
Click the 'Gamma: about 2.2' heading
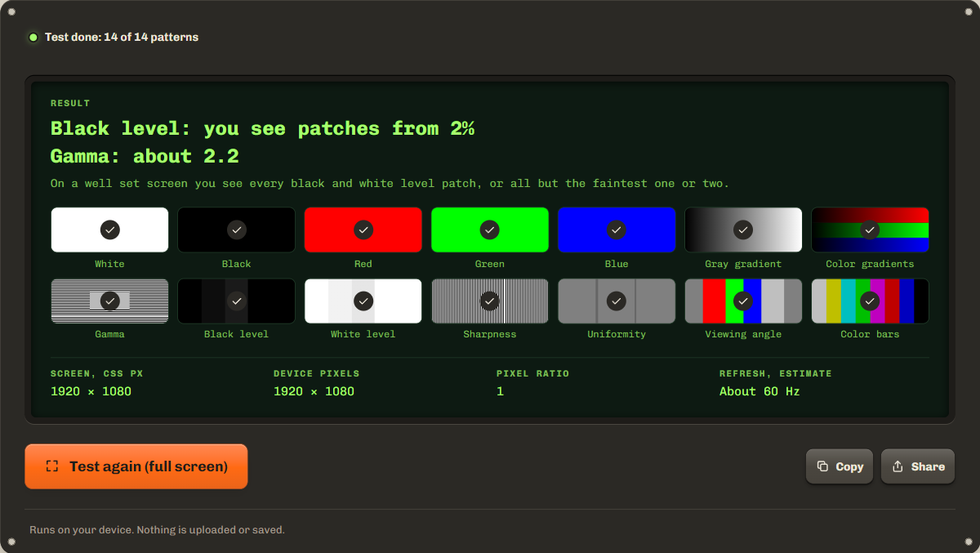145,157
